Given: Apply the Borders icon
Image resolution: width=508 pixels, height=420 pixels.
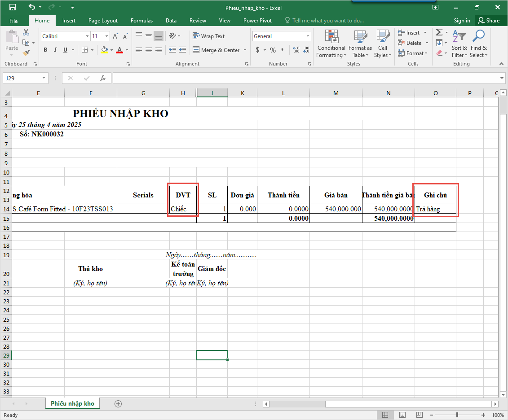Looking at the screenshot, I should tap(84, 50).
